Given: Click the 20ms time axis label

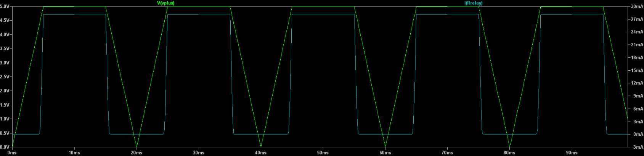Looking at the screenshot, I should pos(137,153).
